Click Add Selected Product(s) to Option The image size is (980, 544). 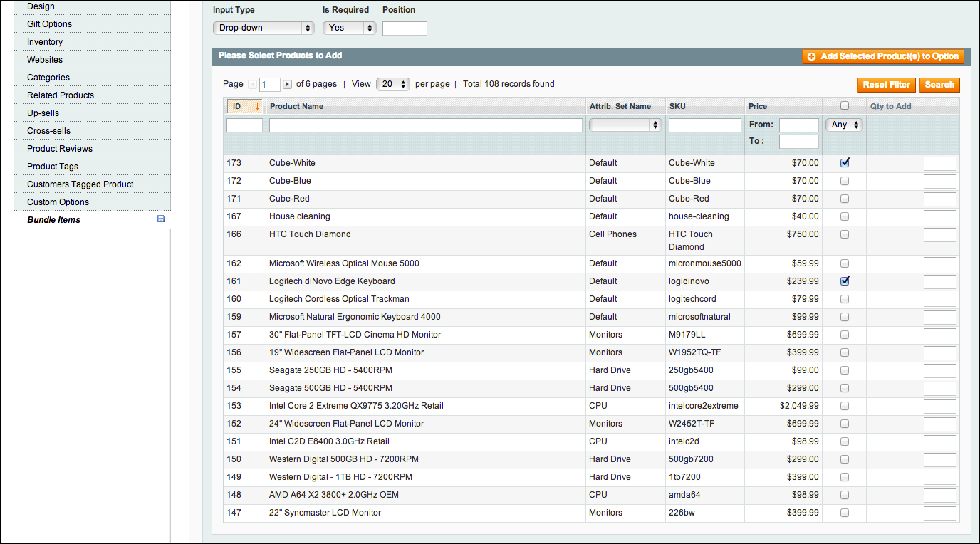pos(883,56)
